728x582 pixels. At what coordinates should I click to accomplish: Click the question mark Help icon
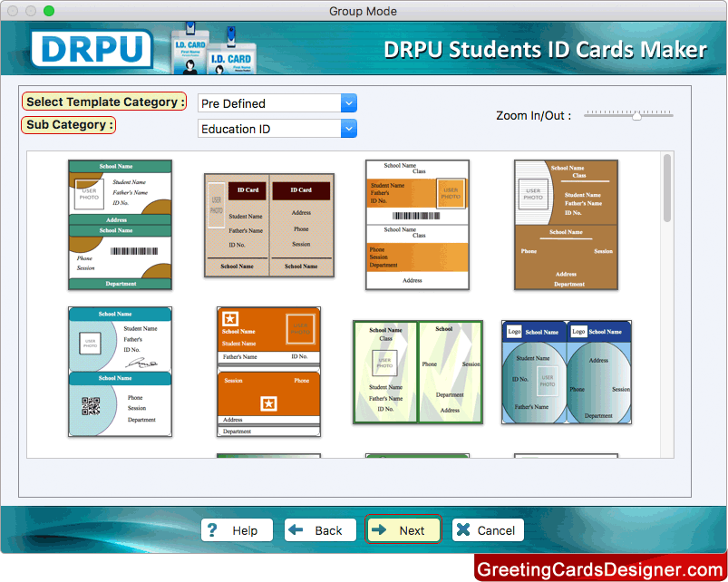[212, 530]
